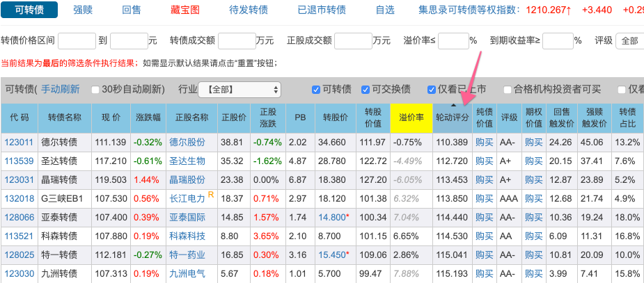Enable the 合格机构投资者可买 checkbox

tap(508, 90)
